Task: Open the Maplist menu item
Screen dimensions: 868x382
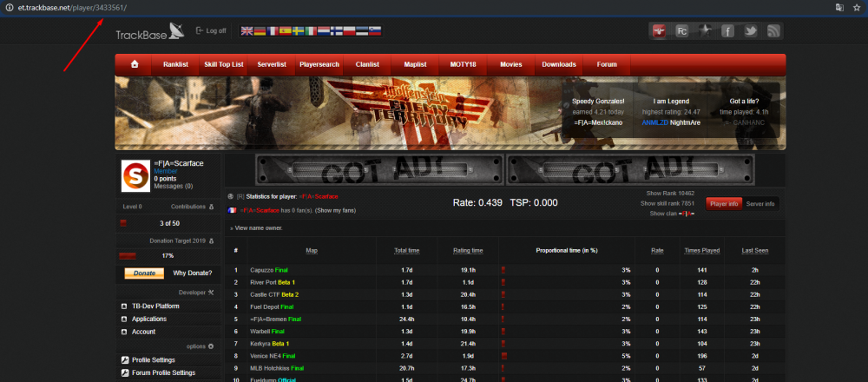Action: coord(415,64)
